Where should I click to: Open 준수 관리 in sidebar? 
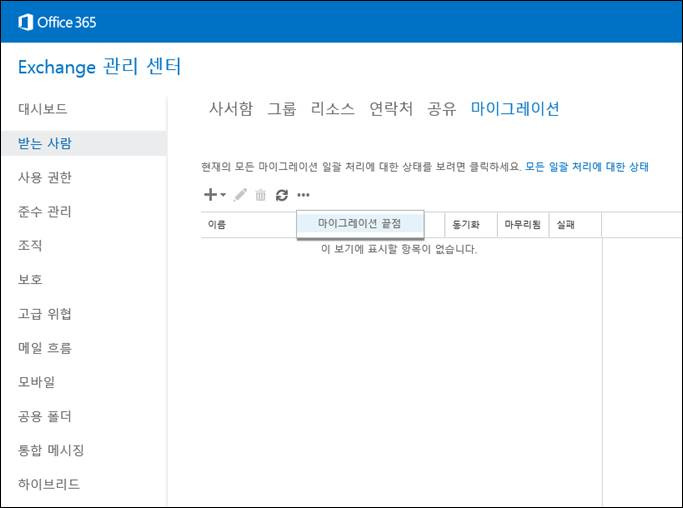[x=44, y=211]
